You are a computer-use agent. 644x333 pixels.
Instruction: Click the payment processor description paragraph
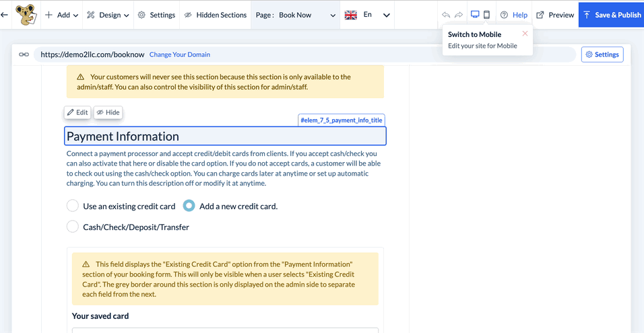coord(224,169)
